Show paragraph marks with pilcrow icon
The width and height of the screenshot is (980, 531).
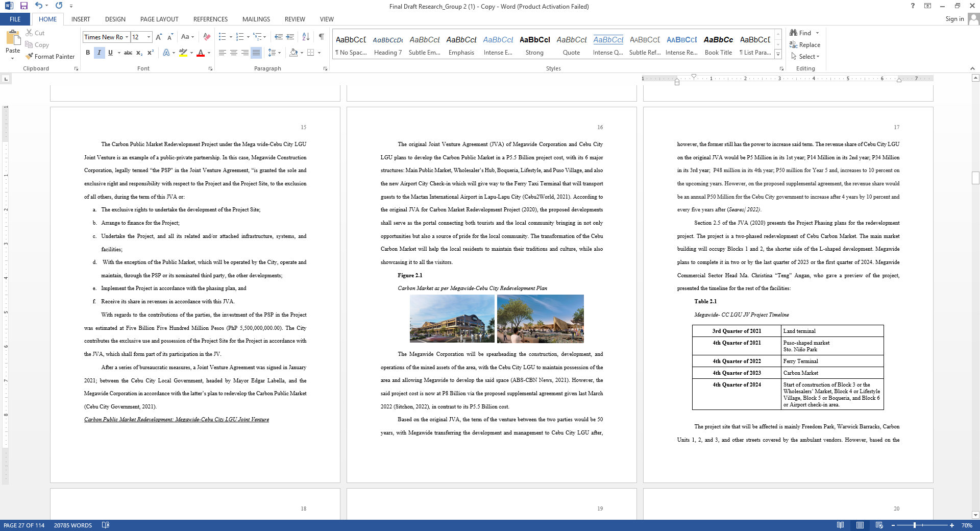tap(321, 37)
